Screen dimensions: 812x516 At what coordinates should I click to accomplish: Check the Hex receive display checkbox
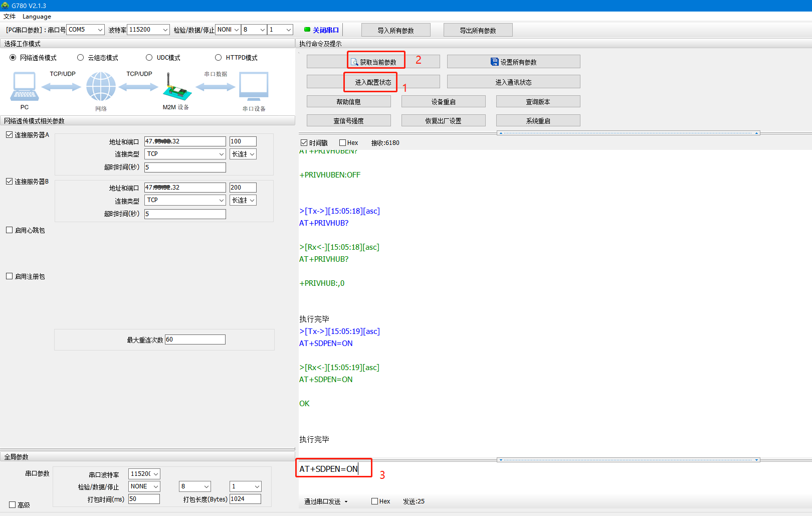click(343, 143)
